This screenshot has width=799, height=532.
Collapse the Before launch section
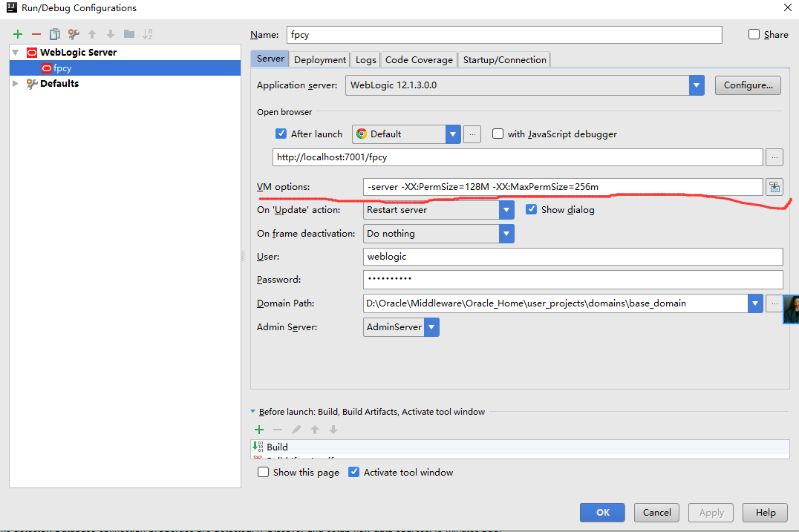pyautogui.click(x=252, y=411)
